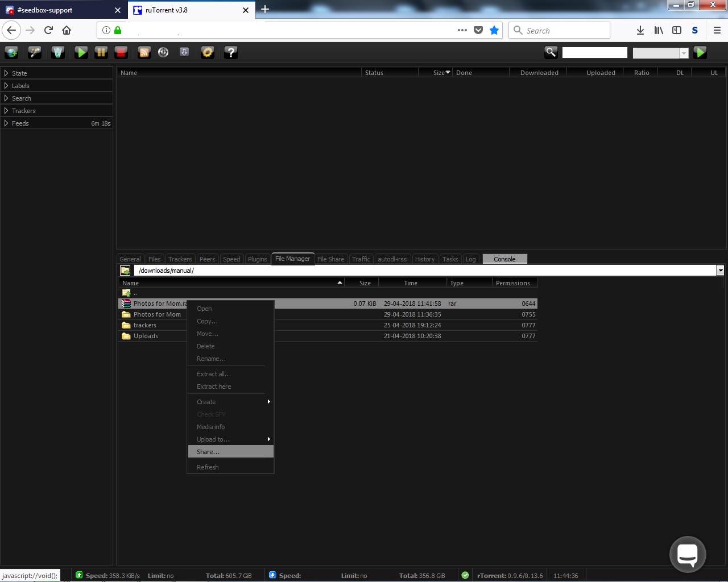Click the Console button
The width and height of the screenshot is (728, 582).
[504, 259]
